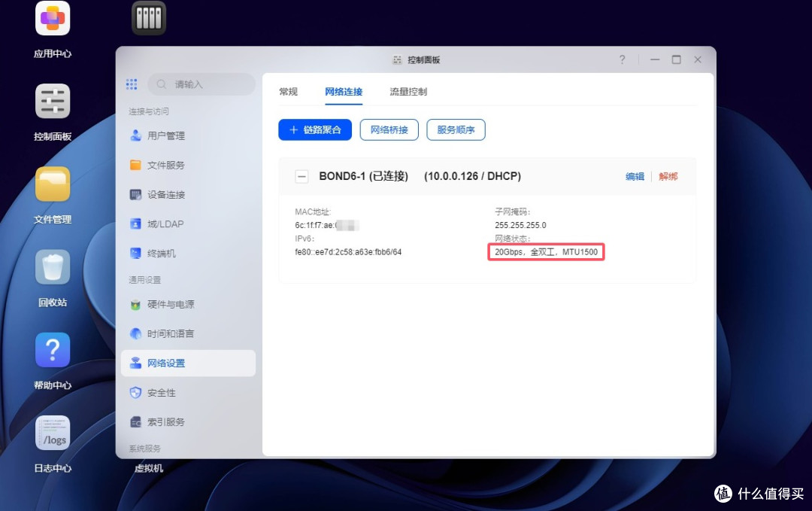This screenshot has width=812, height=511.
Task: Click the MAC address 6c:1f:f7:ae value
Action: click(x=327, y=225)
